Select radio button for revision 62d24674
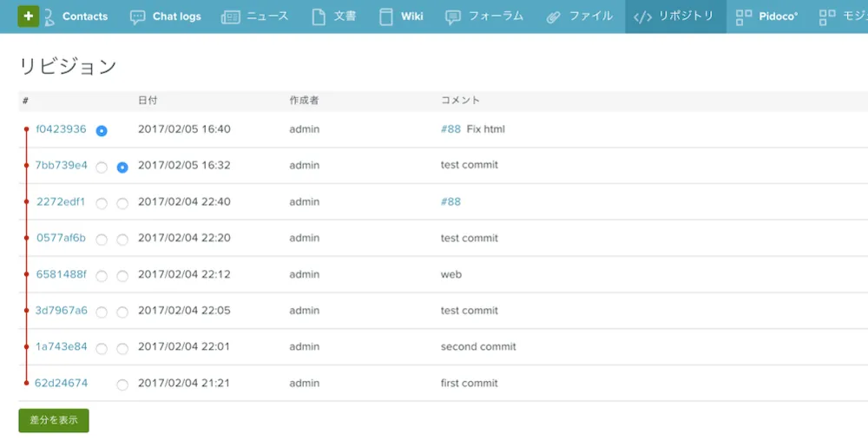Screen dimensions: 868x447 122,385
